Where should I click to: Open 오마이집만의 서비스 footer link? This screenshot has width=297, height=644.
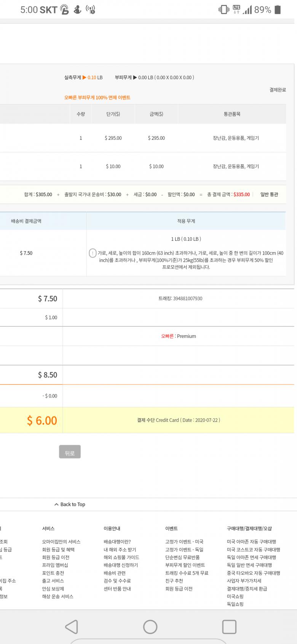(61, 541)
